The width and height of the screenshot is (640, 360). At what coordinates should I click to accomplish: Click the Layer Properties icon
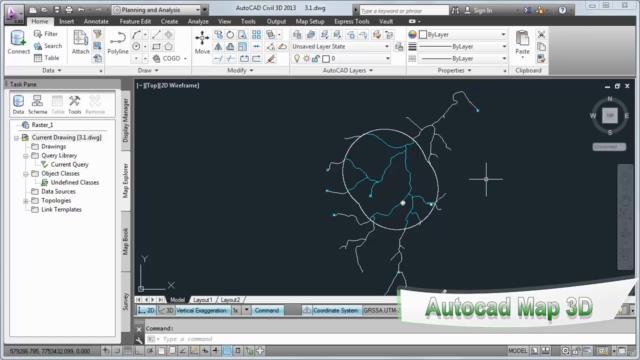point(297,35)
